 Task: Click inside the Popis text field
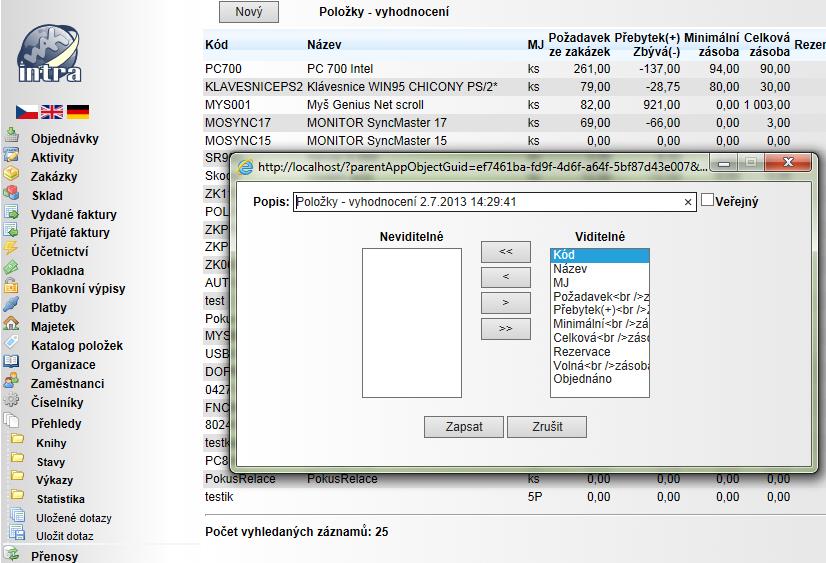(x=488, y=202)
